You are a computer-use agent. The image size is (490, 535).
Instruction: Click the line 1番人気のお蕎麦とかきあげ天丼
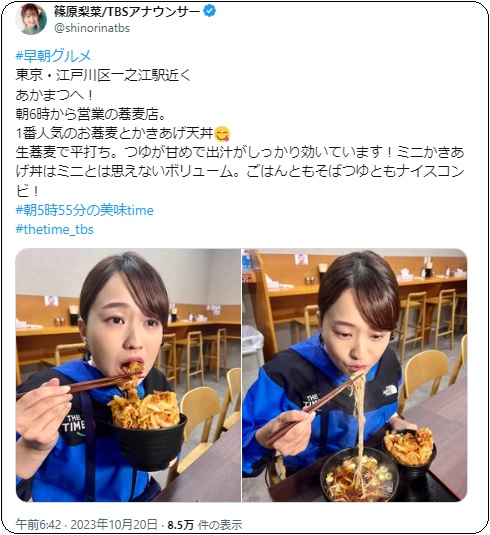pyautogui.click(x=115, y=133)
